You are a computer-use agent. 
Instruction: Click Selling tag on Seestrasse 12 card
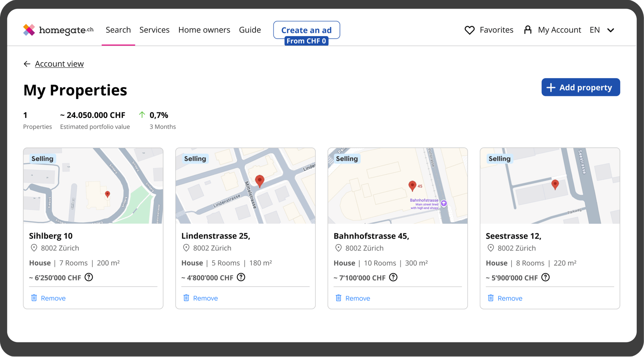(x=499, y=159)
